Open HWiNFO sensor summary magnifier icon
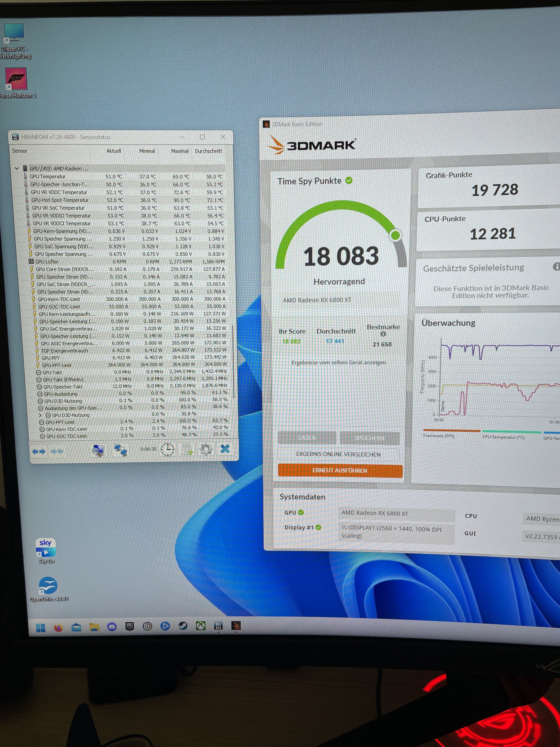This screenshot has height=747, width=560. click(99, 450)
